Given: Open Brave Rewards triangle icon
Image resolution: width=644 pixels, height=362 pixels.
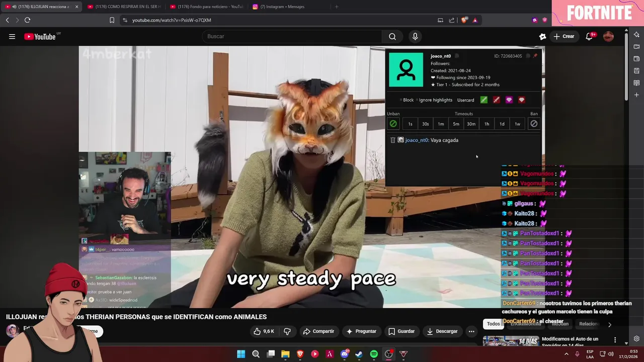Looking at the screenshot, I should 474,20.
